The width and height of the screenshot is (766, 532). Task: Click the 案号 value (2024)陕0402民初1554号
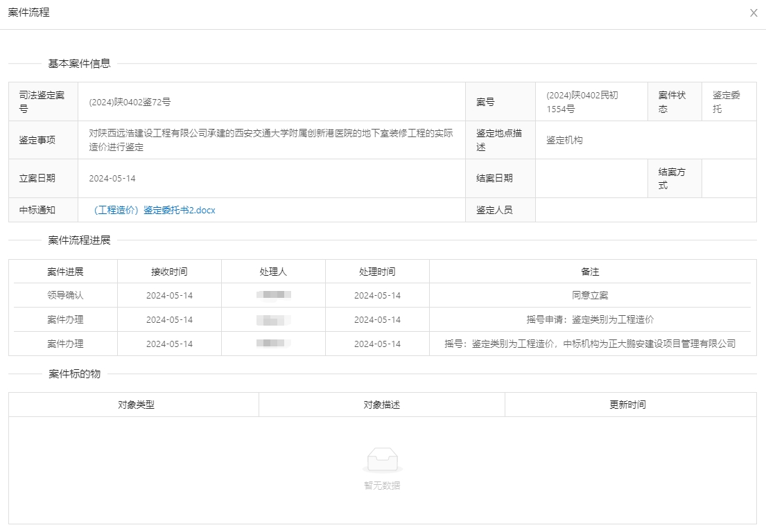coord(582,102)
